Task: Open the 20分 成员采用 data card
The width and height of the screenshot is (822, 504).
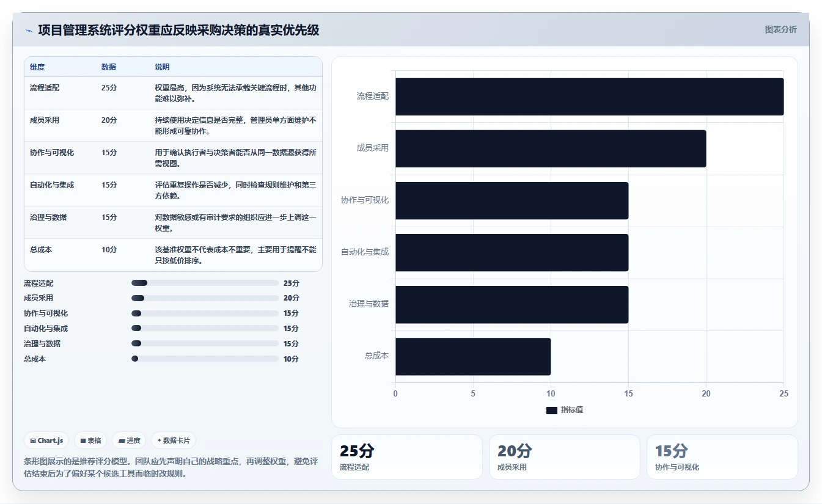Action: [x=564, y=457]
